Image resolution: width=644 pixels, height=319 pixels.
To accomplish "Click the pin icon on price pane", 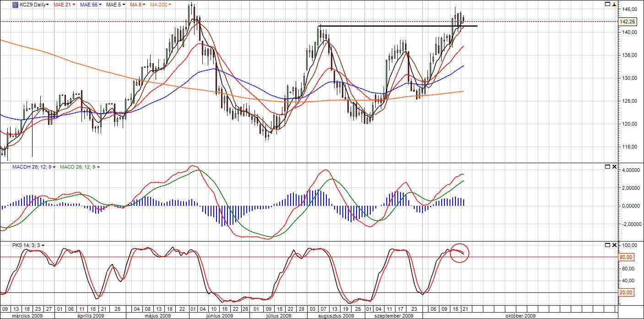I will click(614, 4).
